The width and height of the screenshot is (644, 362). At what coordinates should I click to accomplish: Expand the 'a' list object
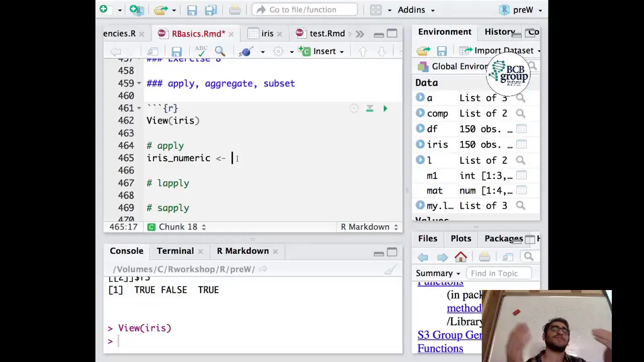pyautogui.click(x=420, y=98)
